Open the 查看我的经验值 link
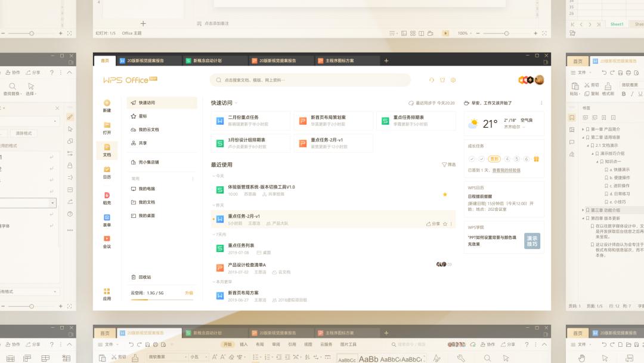Image resolution: width=644 pixels, height=363 pixels. [x=506, y=170]
